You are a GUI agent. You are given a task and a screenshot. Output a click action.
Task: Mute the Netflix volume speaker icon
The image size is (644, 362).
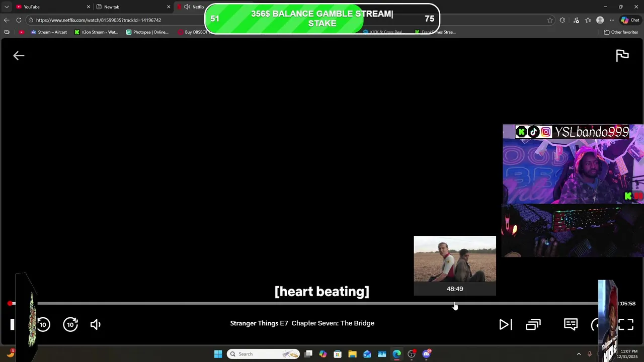coord(96,324)
